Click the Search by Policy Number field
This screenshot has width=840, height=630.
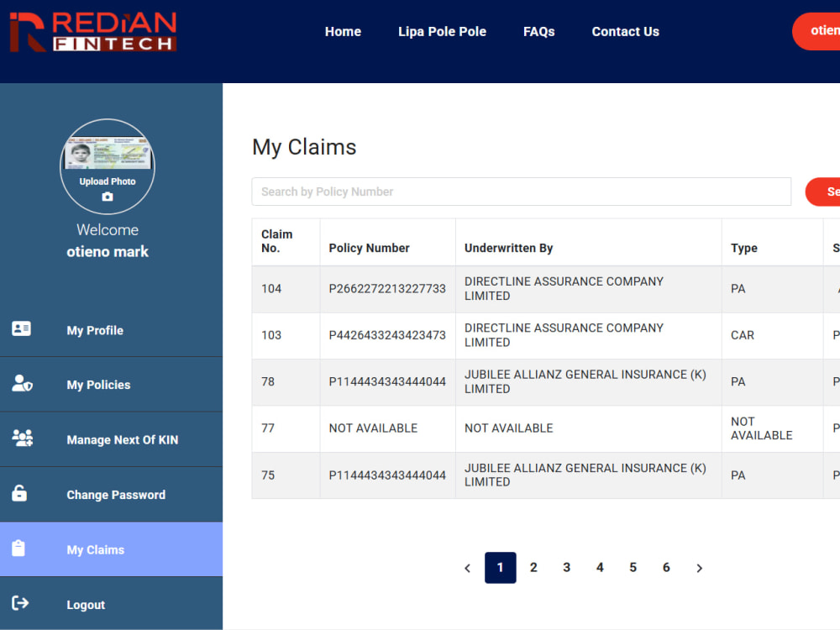522,192
